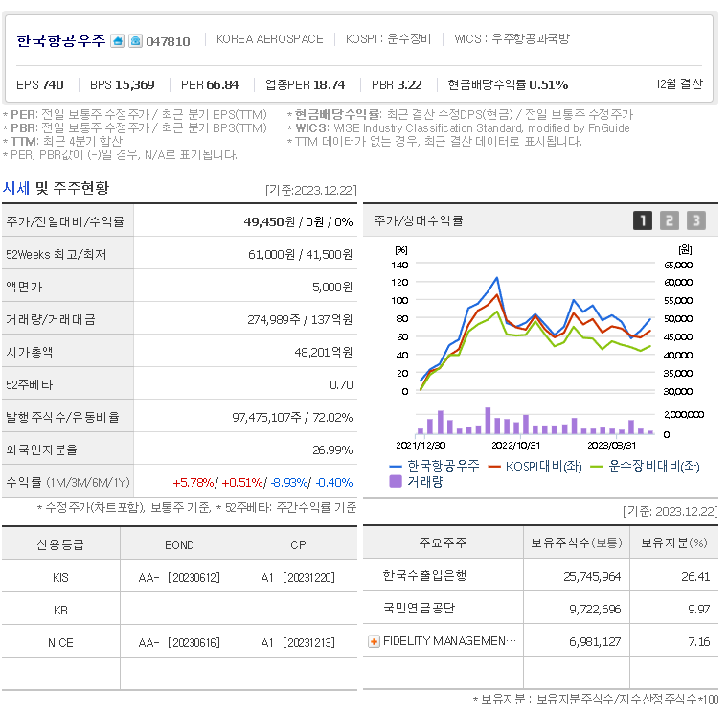
Task: Click 52주베타 value 0.70
Action: [x=341, y=385]
